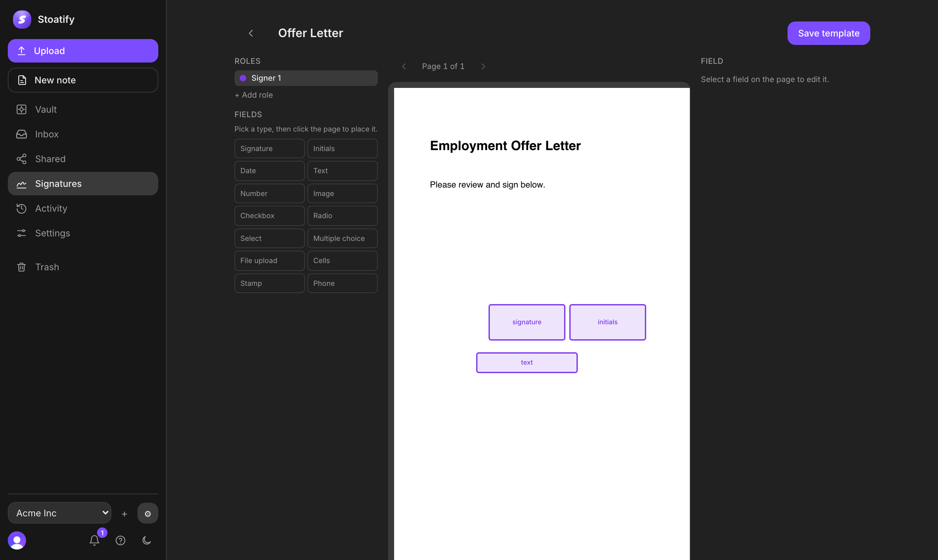Select the Cells field type

point(342,260)
